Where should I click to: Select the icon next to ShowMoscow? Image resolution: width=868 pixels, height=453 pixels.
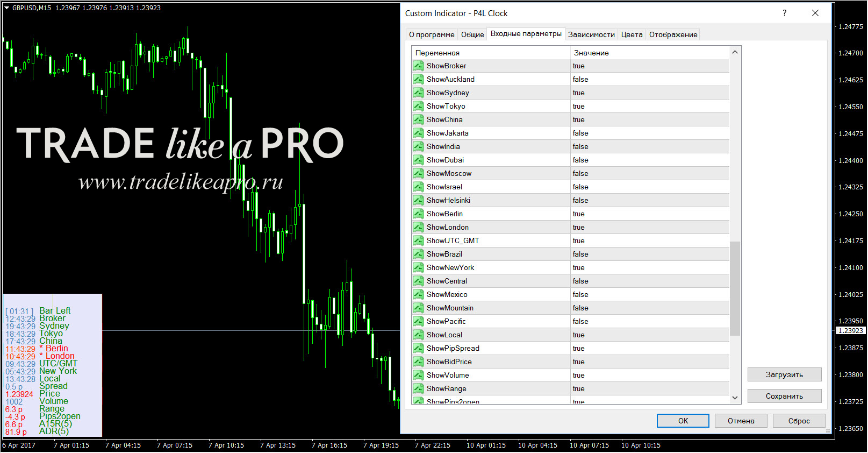[x=418, y=173]
